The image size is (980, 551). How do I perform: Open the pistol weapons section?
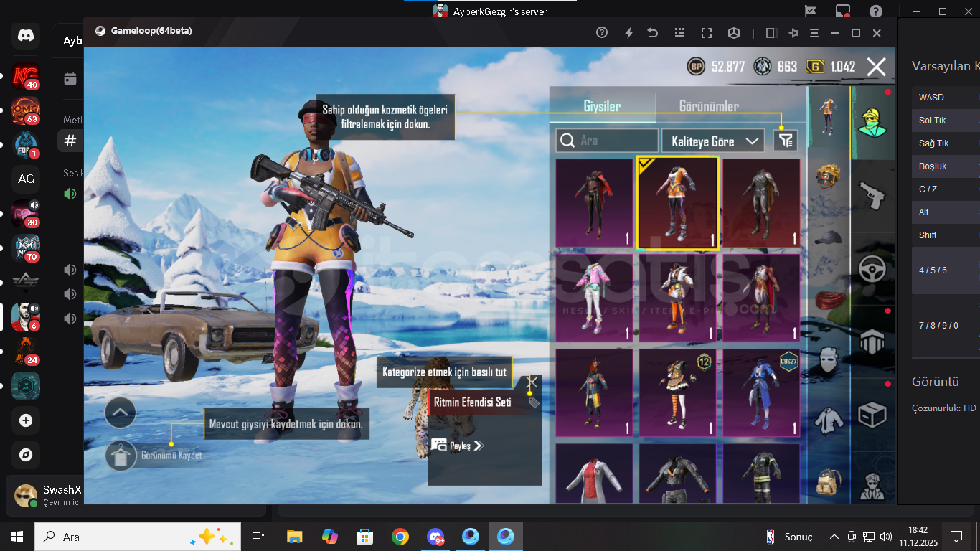(872, 195)
